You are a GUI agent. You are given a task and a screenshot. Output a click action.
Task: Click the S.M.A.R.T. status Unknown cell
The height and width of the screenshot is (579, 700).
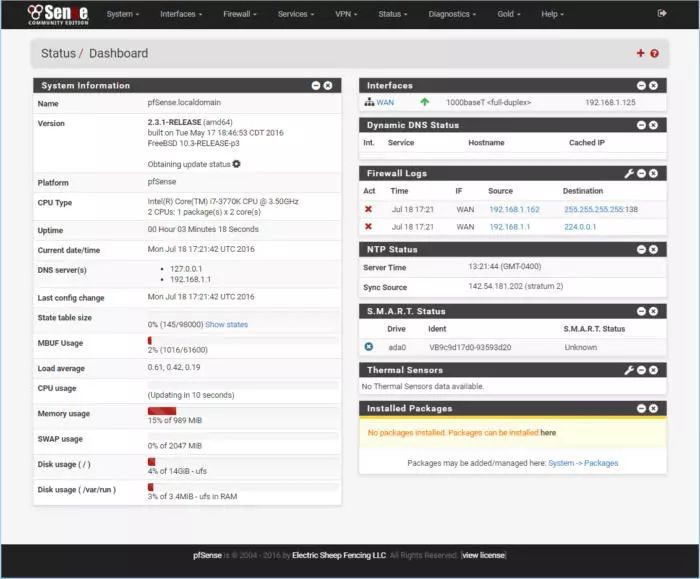[580, 347]
